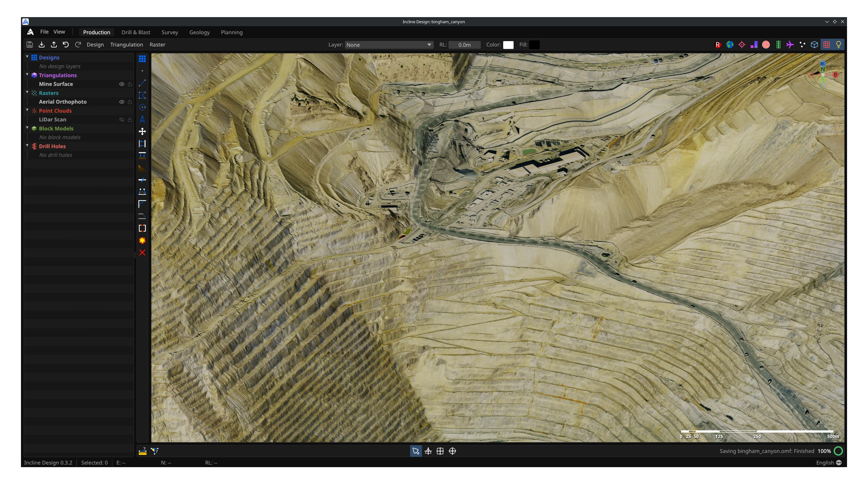Hide the Aerial Orthophoto raster layer

(122, 102)
